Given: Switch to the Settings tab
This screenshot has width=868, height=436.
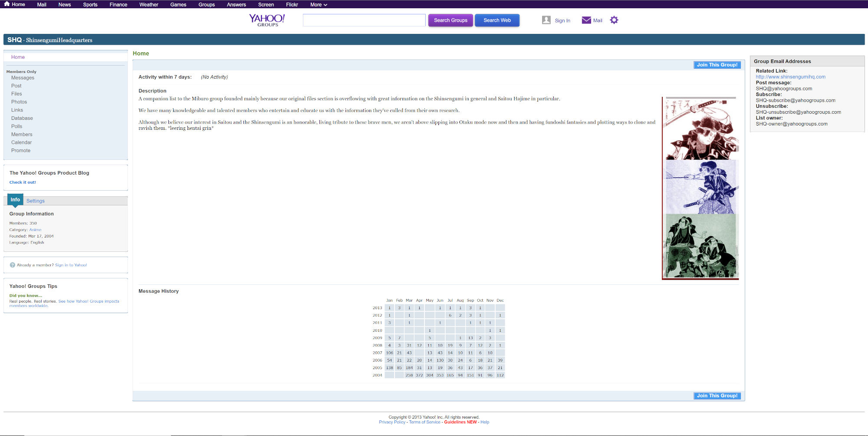Looking at the screenshot, I should 36,201.
